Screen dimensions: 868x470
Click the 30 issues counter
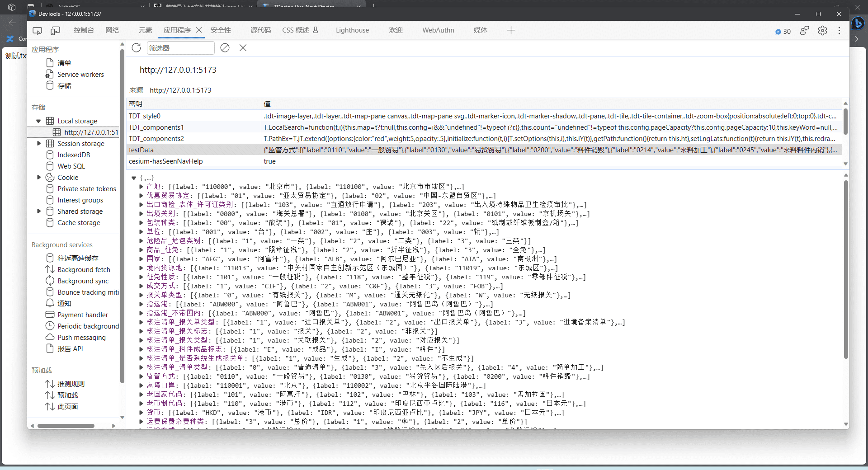coord(783,32)
